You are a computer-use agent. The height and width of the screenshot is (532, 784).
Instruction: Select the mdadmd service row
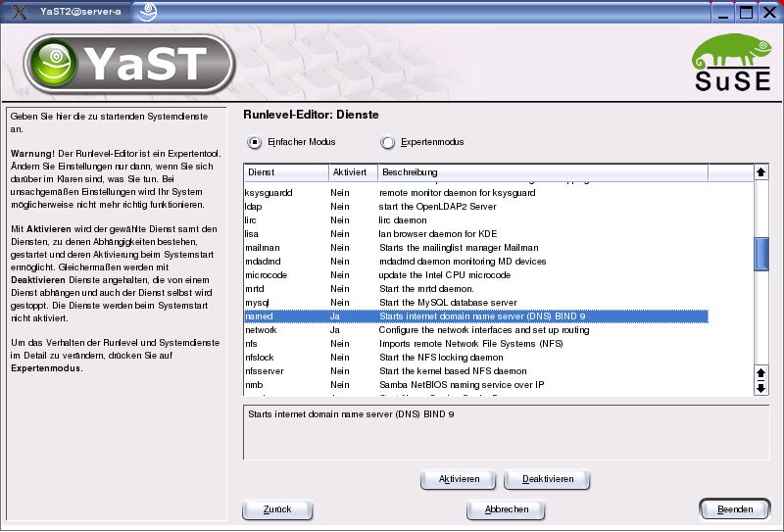476,262
